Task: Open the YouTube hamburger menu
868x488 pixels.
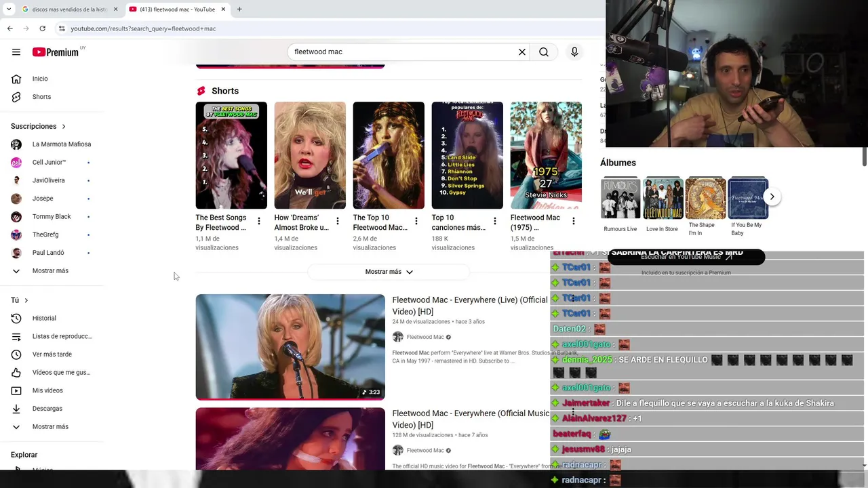Action: (x=16, y=52)
